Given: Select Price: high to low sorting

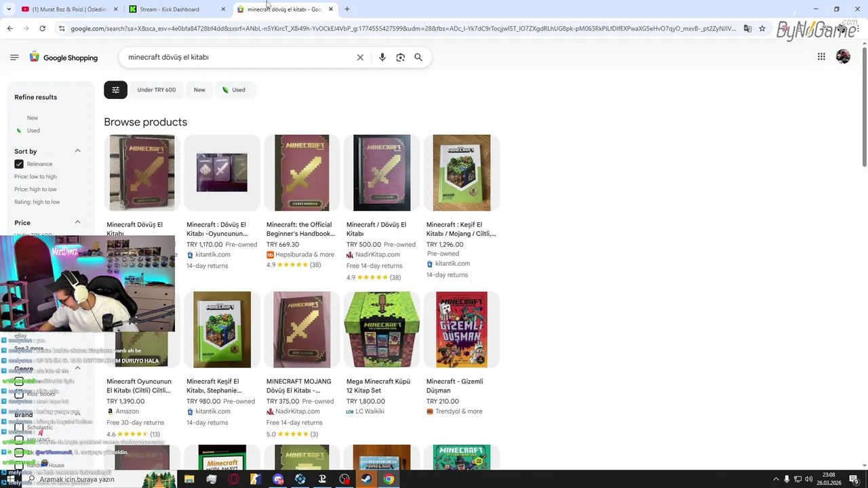Looking at the screenshot, I should tap(35, 189).
